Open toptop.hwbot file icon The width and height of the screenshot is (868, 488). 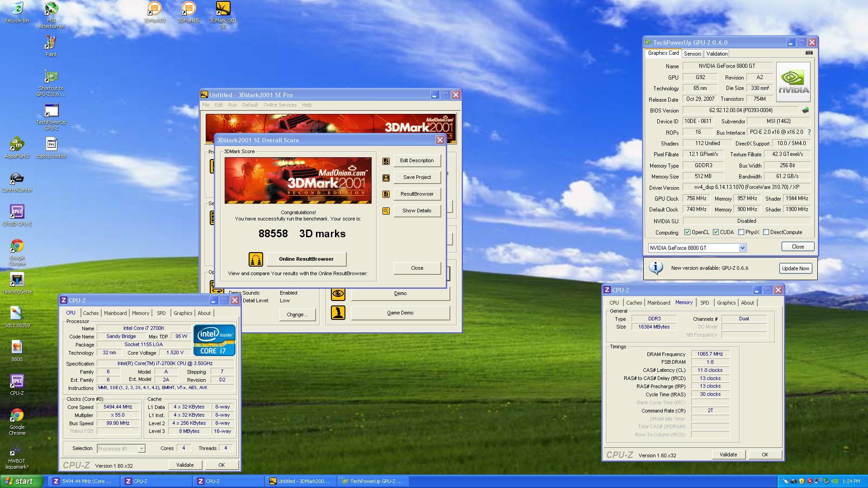(x=51, y=148)
